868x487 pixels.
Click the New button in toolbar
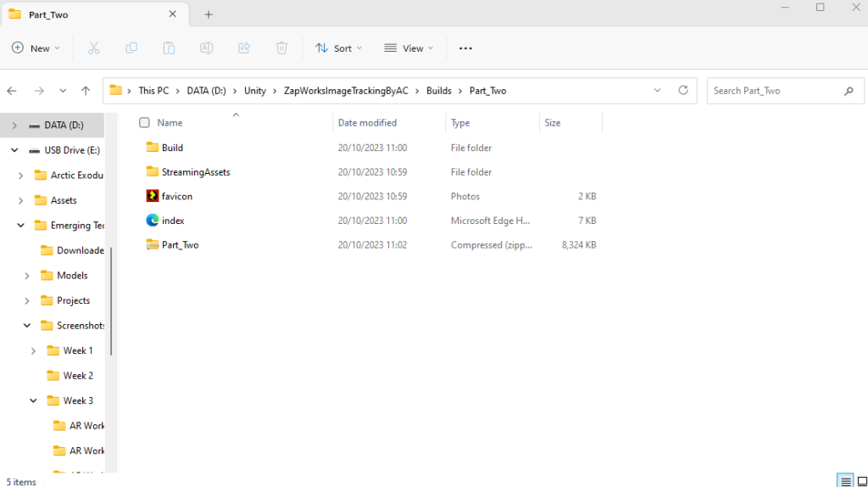point(36,48)
